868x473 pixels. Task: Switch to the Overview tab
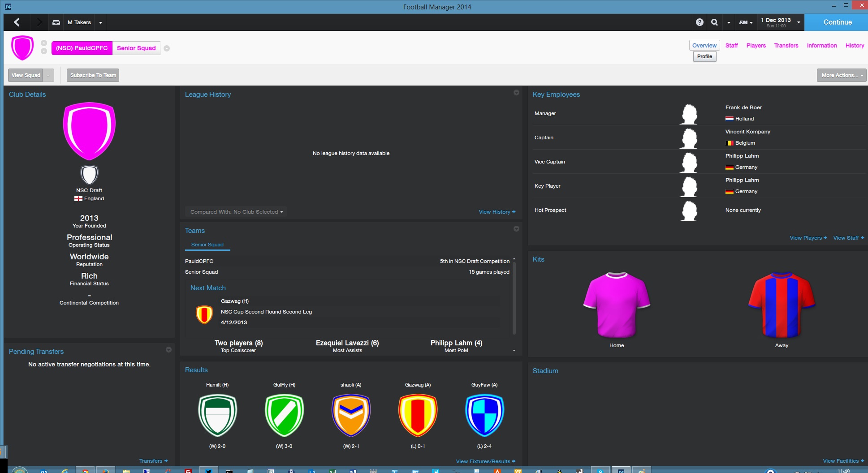pos(704,45)
